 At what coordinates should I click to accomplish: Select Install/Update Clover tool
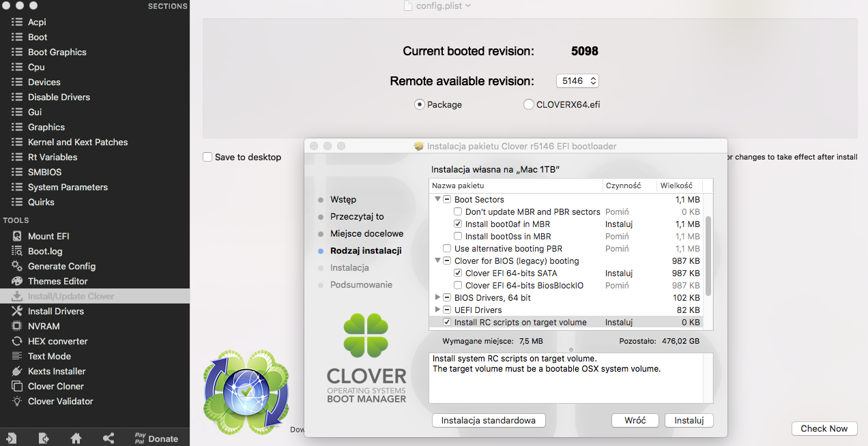click(95, 296)
